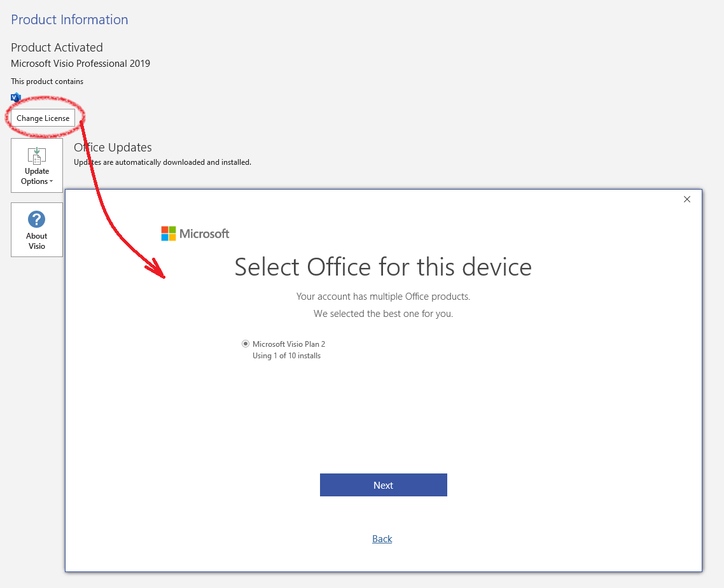Open About Visio
The width and height of the screenshot is (724, 588).
[x=37, y=230]
